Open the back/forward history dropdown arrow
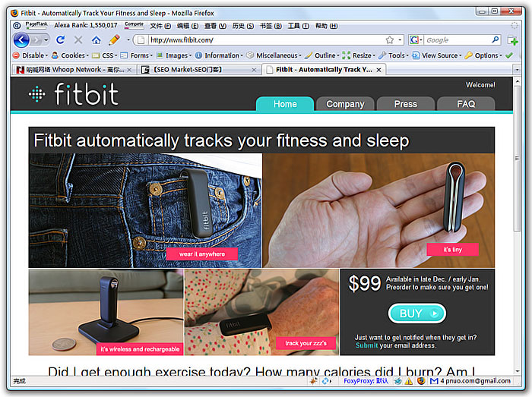 point(46,40)
